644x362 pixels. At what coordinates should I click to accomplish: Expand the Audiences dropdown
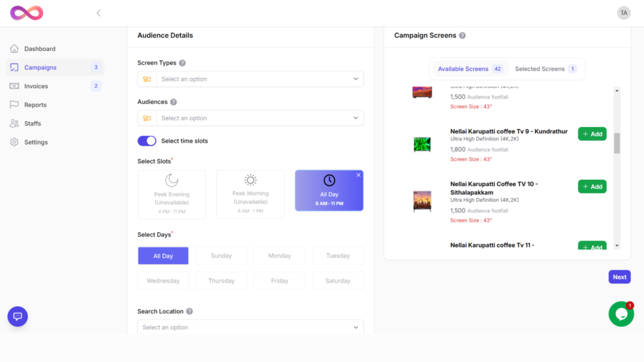250,118
